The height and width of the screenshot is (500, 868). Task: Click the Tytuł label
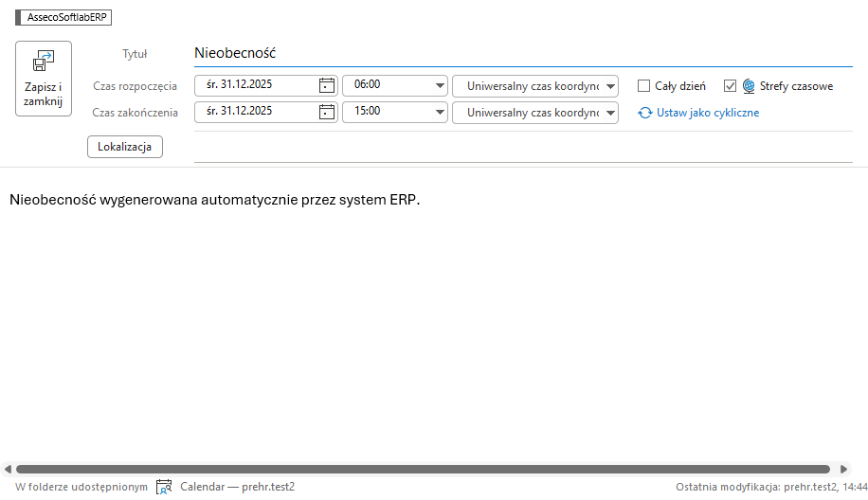click(135, 54)
